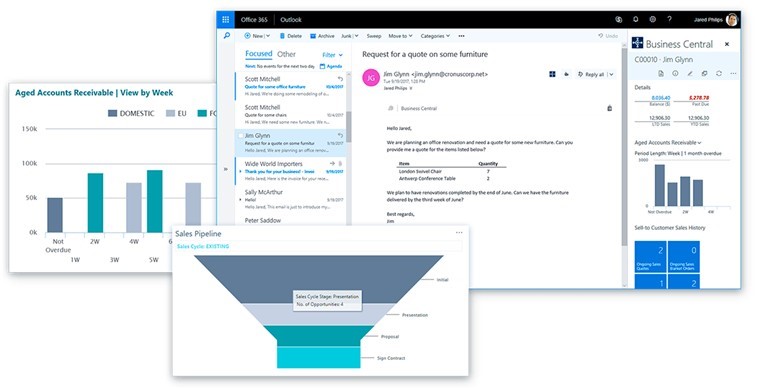
Task: Click the mailbox search magnifier icon
Action: (226, 36)
